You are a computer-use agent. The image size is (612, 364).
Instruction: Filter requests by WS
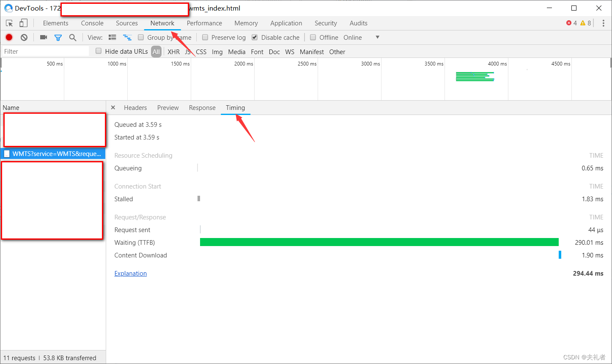point(290,52)
